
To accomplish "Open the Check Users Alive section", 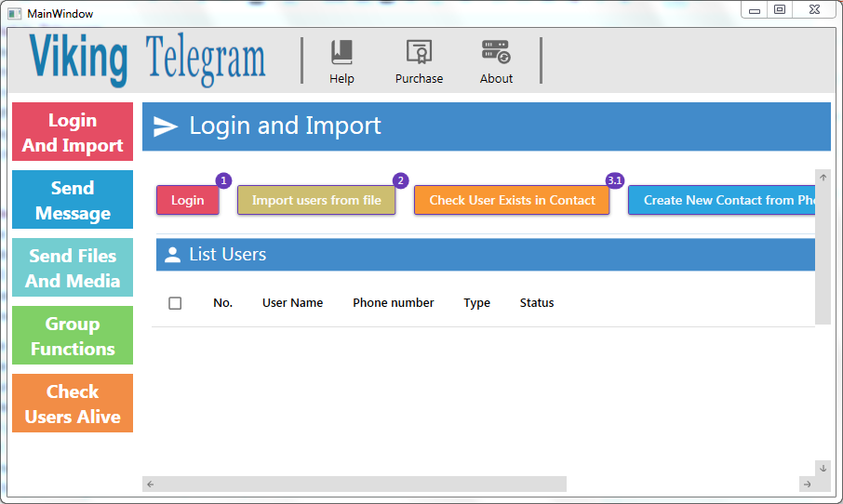I will point(73,404).
